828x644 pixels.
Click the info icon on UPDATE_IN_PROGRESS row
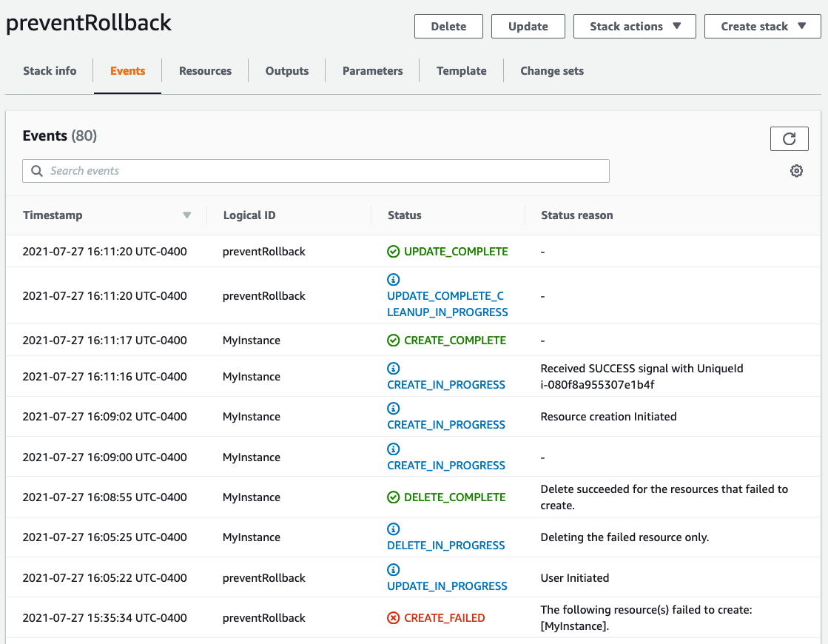(x=393, y=569)
